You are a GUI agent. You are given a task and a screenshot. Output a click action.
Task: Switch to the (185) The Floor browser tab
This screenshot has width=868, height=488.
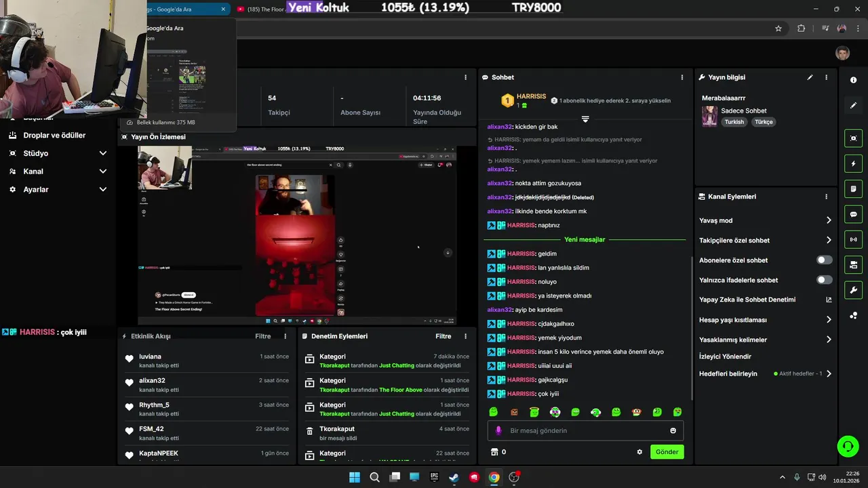coord(261,9)
